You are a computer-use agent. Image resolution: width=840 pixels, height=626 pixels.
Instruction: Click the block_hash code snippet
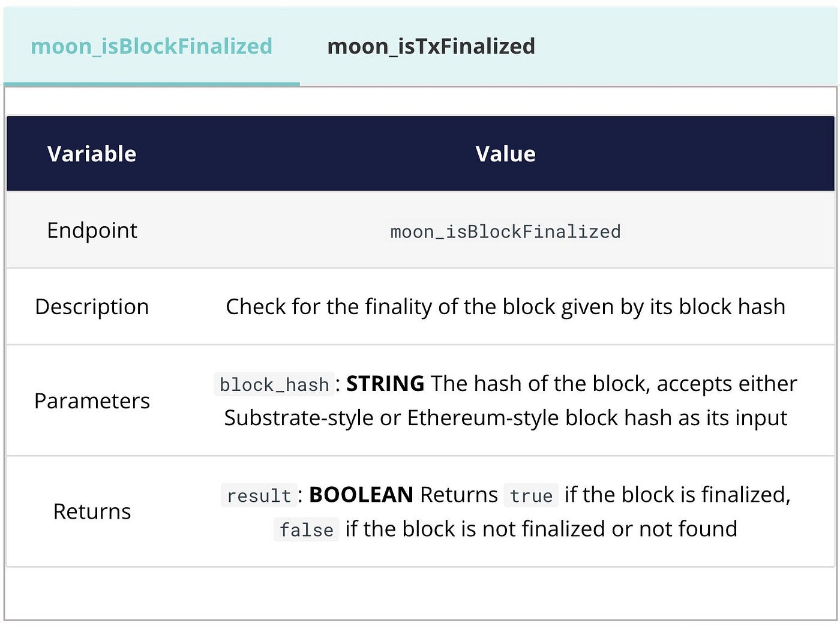[274, 384]
